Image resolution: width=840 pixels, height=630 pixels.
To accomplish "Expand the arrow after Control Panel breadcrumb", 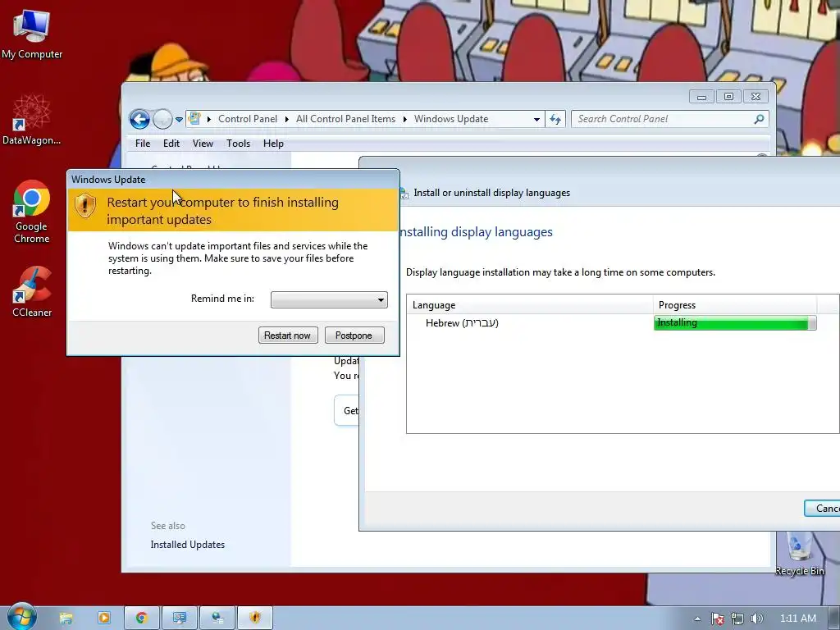I will click(x=286, y=119).
